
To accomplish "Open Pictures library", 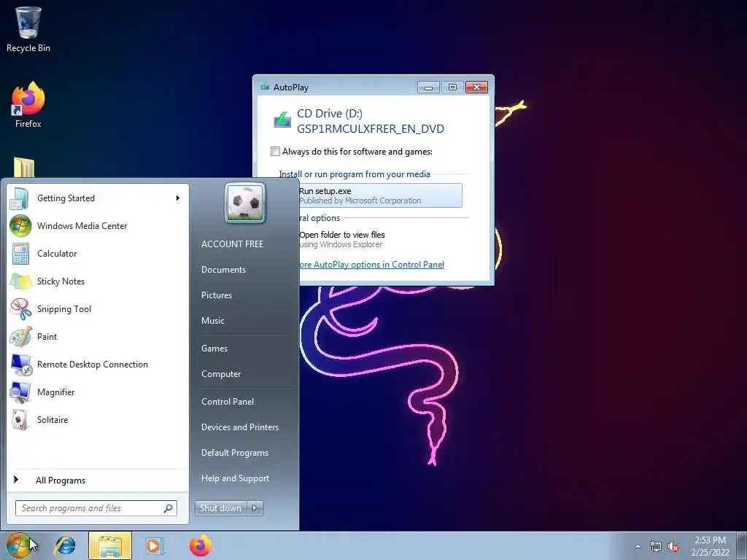I will point(216,295).
